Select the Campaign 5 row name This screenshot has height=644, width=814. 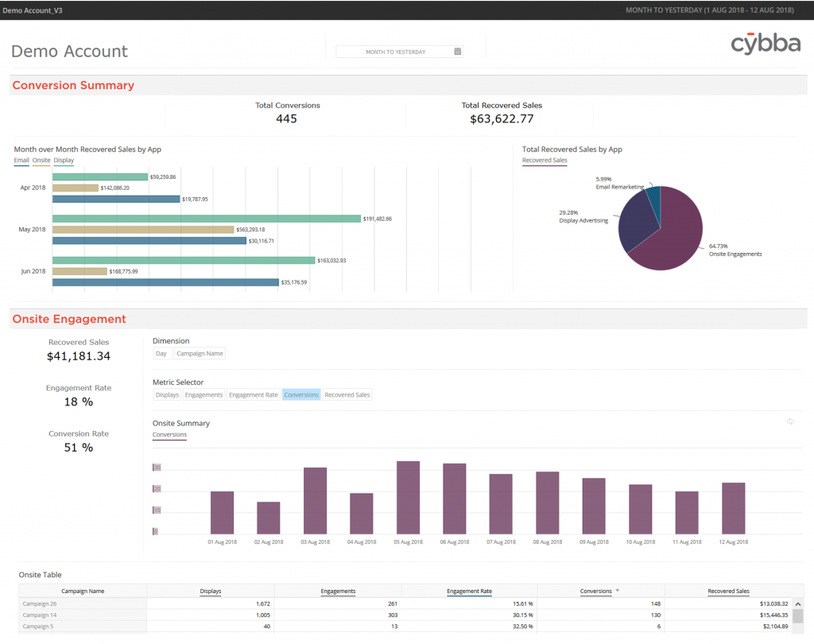click(x=38, y=627)
